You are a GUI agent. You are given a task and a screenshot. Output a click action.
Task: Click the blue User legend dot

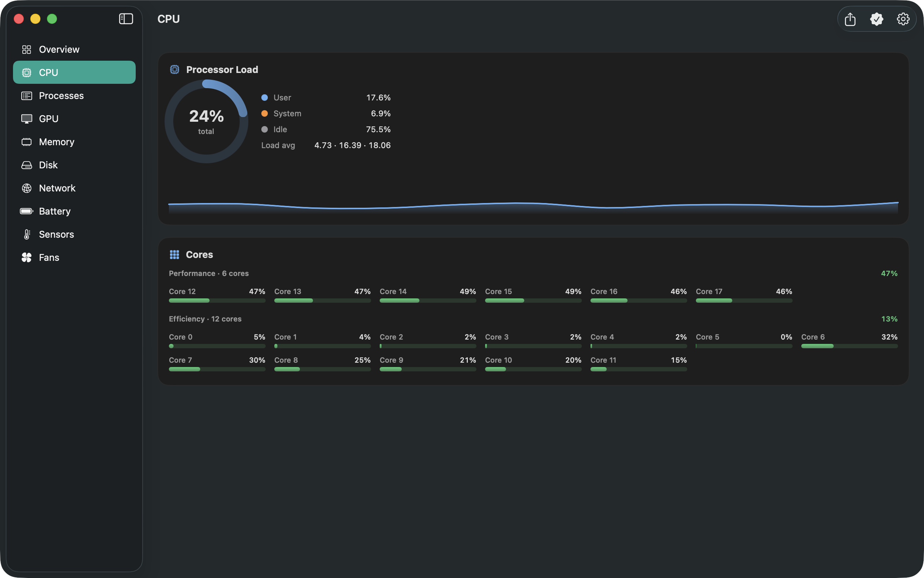(264, 98)
